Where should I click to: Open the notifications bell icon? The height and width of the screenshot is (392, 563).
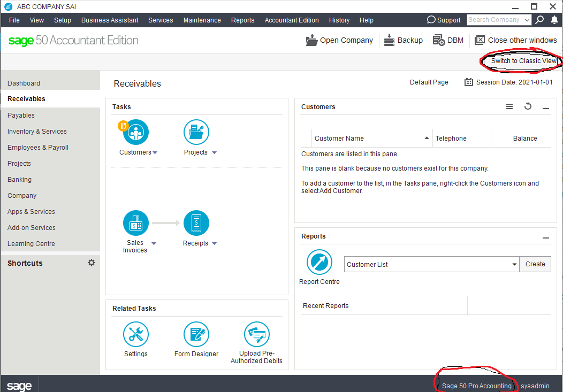pyautogui.click(x=554, y=20)
